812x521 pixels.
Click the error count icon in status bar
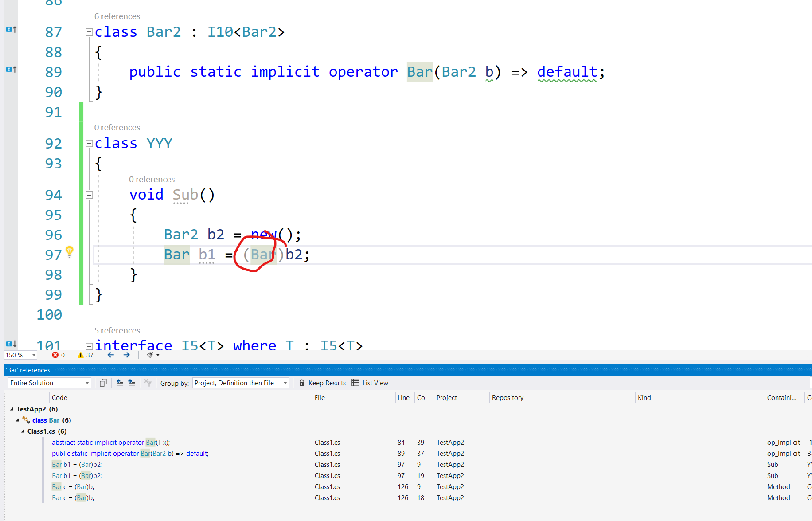55,355
